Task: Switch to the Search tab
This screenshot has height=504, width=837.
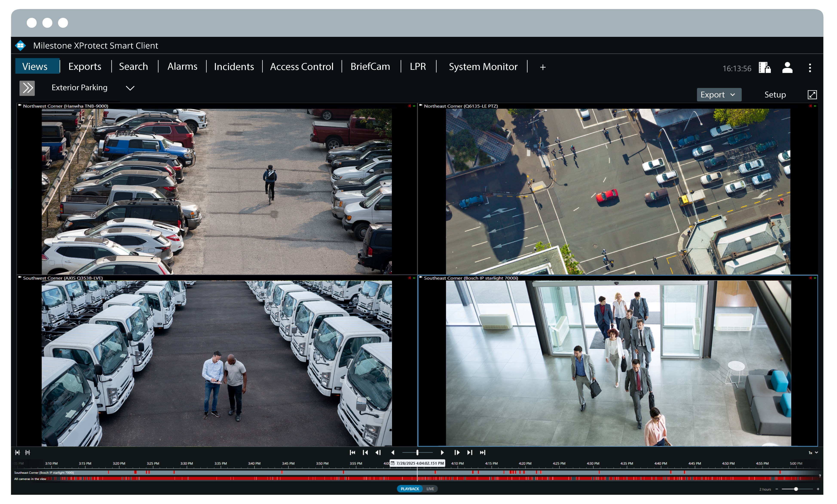Action: [x=133, y=67]
